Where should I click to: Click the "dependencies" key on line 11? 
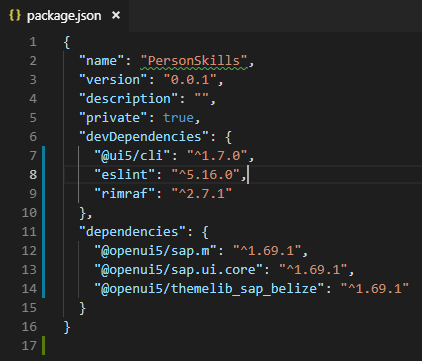pos(132,232)
